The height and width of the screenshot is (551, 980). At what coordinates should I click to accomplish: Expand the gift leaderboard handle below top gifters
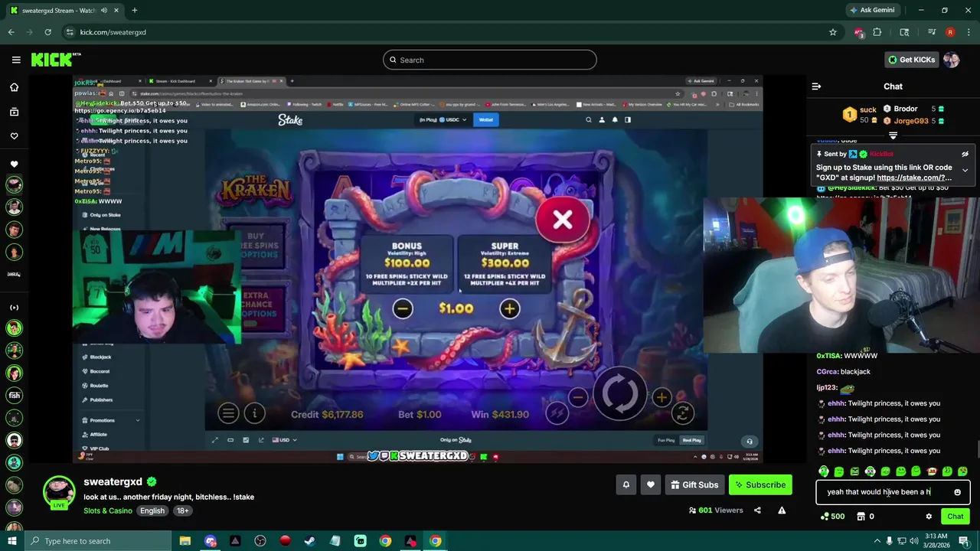tap(893, 135)
